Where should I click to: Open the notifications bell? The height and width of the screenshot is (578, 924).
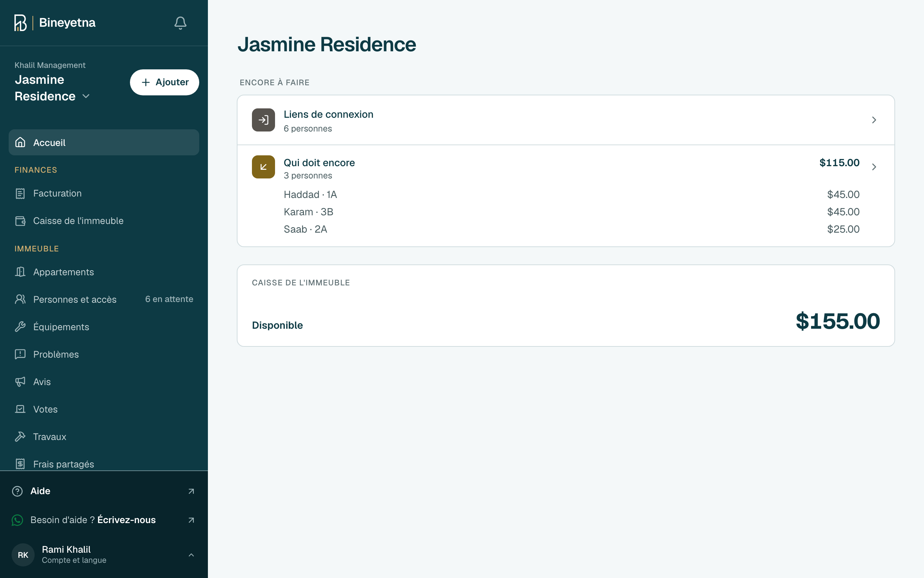[x=180, y=23]
